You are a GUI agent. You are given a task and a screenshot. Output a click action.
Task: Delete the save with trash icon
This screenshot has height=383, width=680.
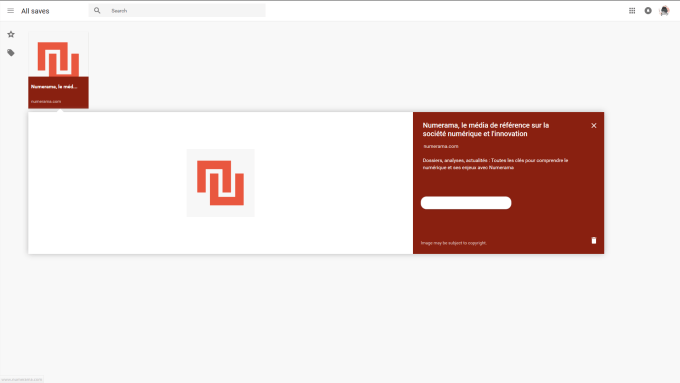(594, 240)
